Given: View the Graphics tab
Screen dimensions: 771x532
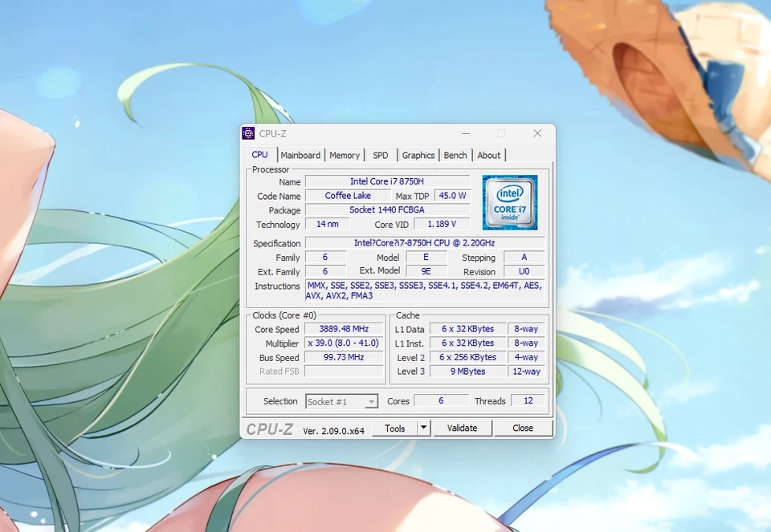Looking at the screenshot, I should point(418,155).
